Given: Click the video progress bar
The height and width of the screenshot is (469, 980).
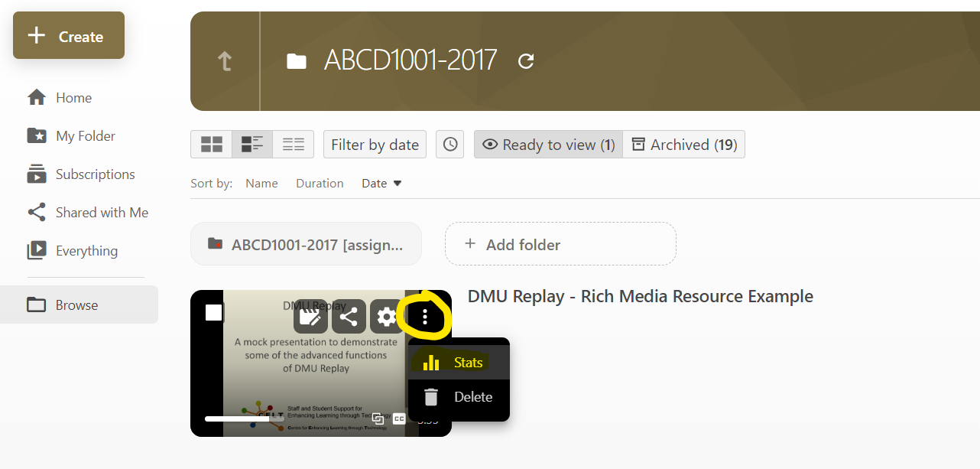Looking at the screenshot, I should tap(245, 419).
